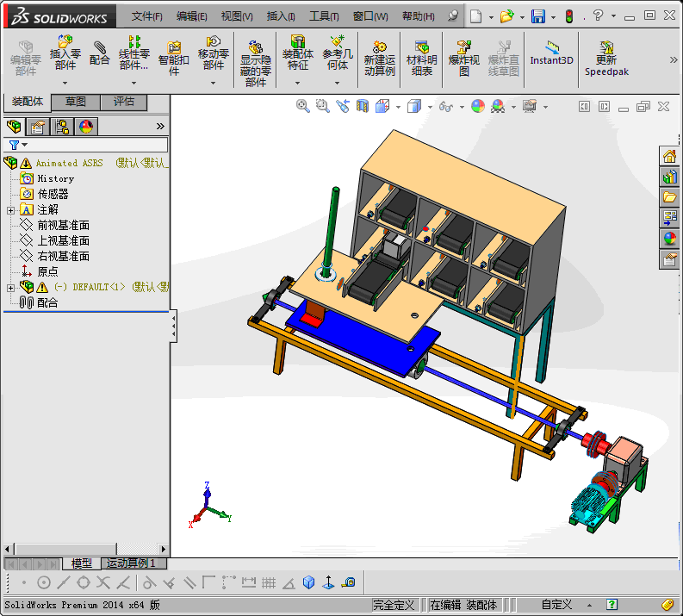Open dropdown arrow next to View Settings
Viewport: 683px width, 616px height.
click(545, 107)
